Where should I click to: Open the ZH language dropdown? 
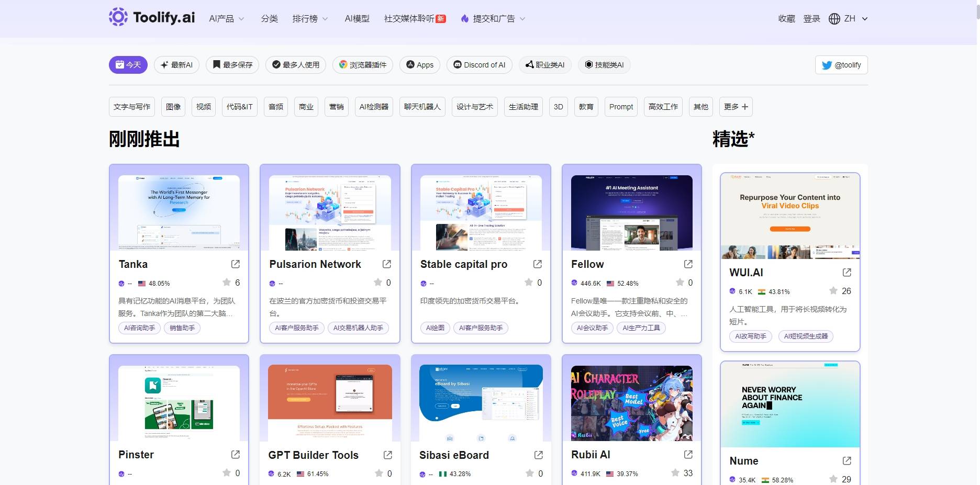click(856, 19)
